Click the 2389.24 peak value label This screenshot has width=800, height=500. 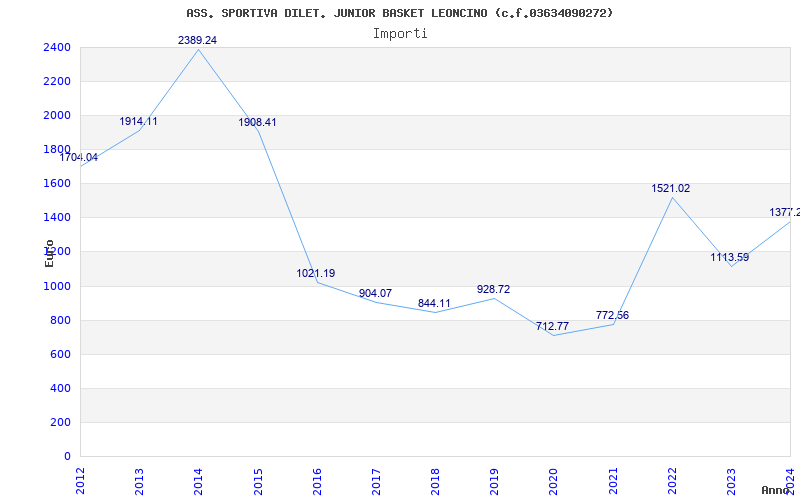197,40
